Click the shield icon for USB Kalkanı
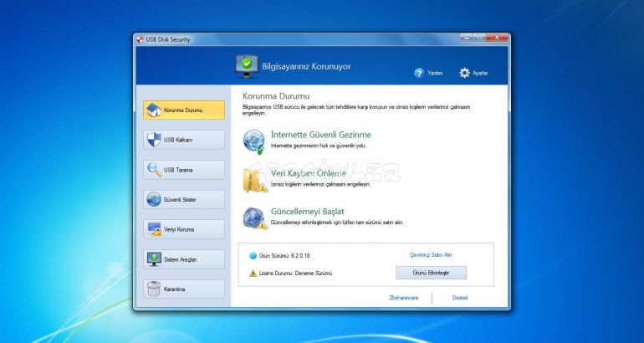Screen dimensions: 644x343 click(154, 140)
